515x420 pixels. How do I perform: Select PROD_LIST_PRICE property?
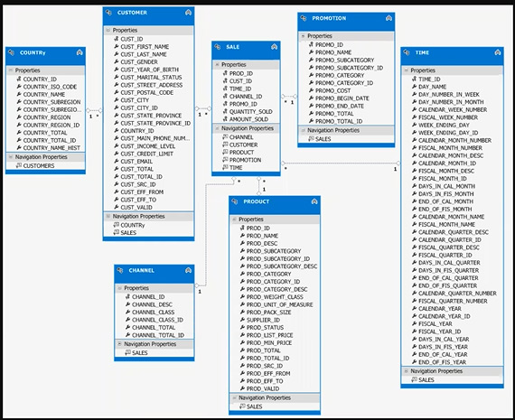click(x=269, y=335)
